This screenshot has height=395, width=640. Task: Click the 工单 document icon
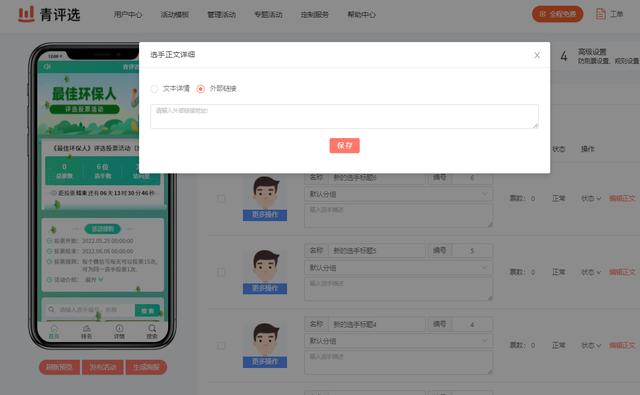(600, 14)
